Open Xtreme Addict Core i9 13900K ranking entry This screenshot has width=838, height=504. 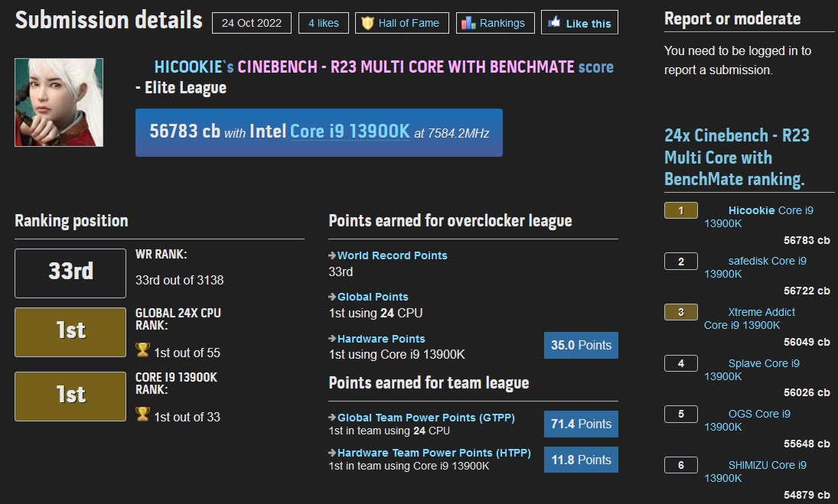(749, 319)
